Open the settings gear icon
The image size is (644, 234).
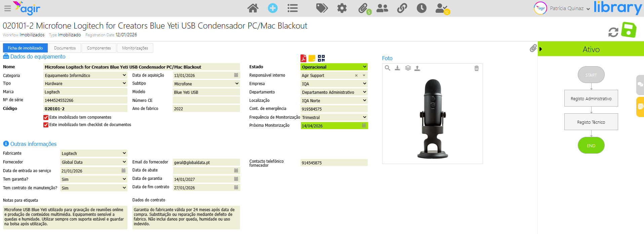(342, 8)
